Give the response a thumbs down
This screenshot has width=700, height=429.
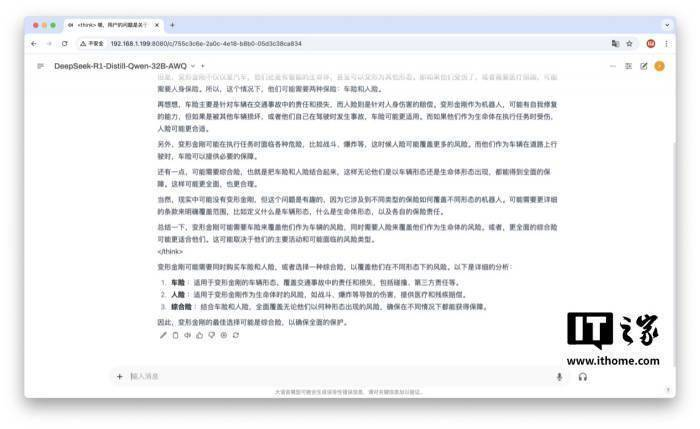tap(212, 335)
